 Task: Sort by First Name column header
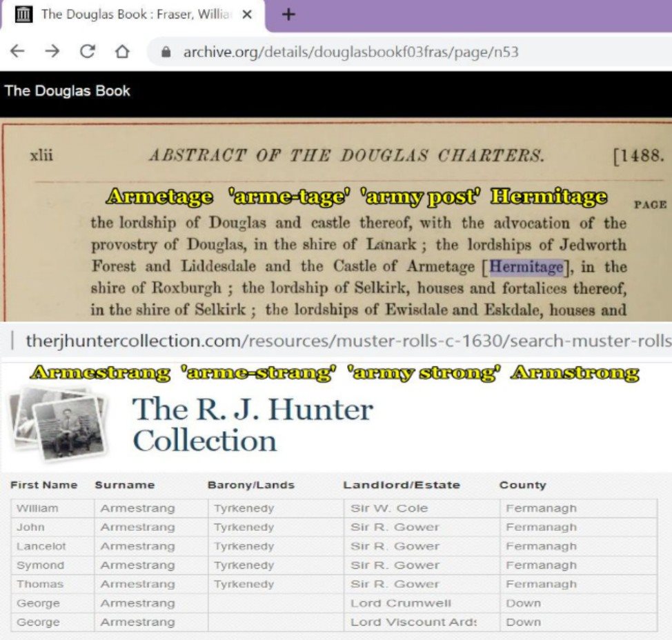43,485
